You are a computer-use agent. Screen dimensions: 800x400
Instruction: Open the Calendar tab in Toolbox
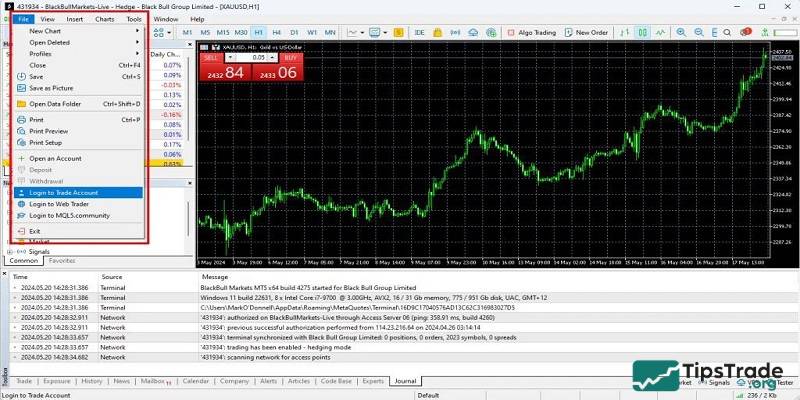196,381
